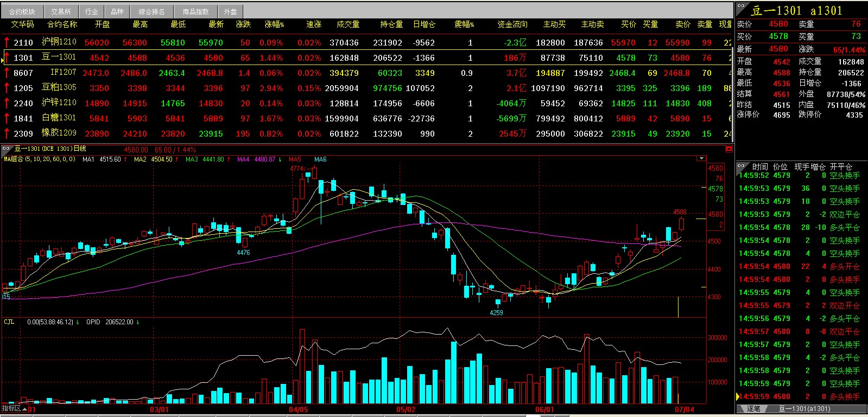Viewport: 868px width, 417px height.
Task: Select the 综合排名 ranking tab
Action: [151, 11]
